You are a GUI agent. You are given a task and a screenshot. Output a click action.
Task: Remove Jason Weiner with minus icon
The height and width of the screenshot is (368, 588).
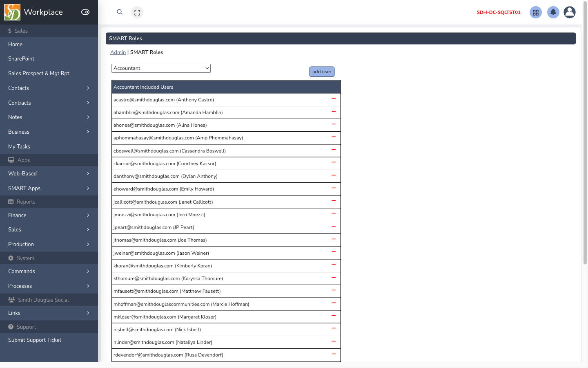(x=334, y=252)
